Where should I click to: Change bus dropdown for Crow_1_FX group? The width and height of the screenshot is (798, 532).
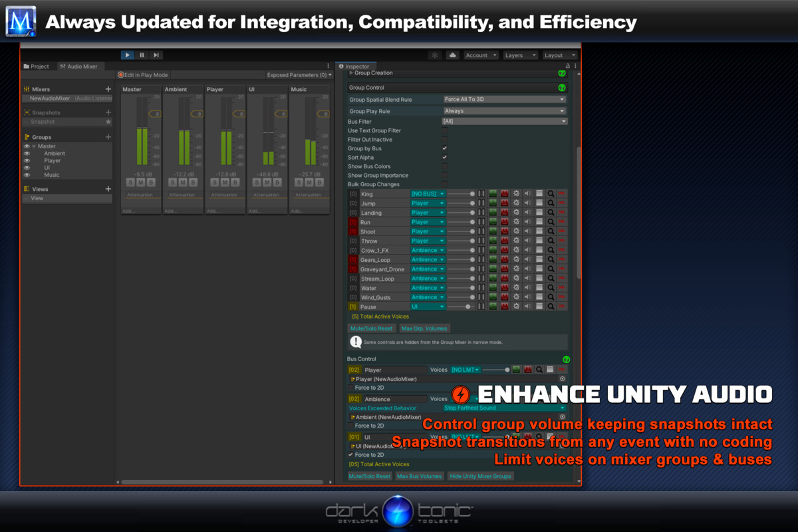coord(428,250)
